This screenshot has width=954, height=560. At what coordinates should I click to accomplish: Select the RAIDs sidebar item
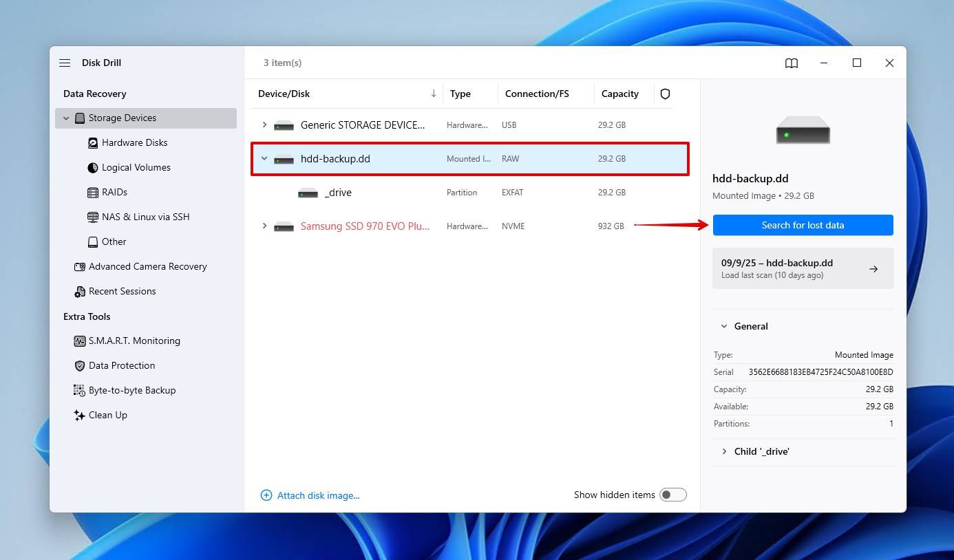tap(114, 192)
